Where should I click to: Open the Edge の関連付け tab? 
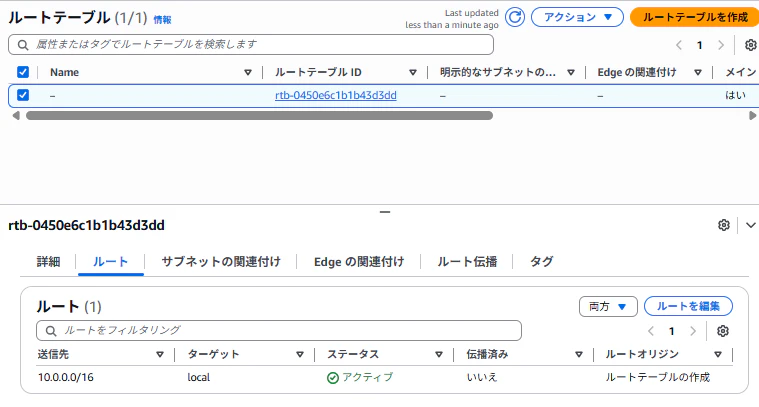pos(359,262)
